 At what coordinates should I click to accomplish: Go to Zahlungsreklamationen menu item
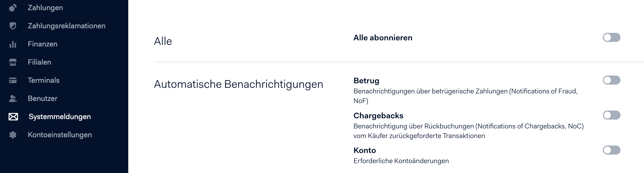pos(67,26)
